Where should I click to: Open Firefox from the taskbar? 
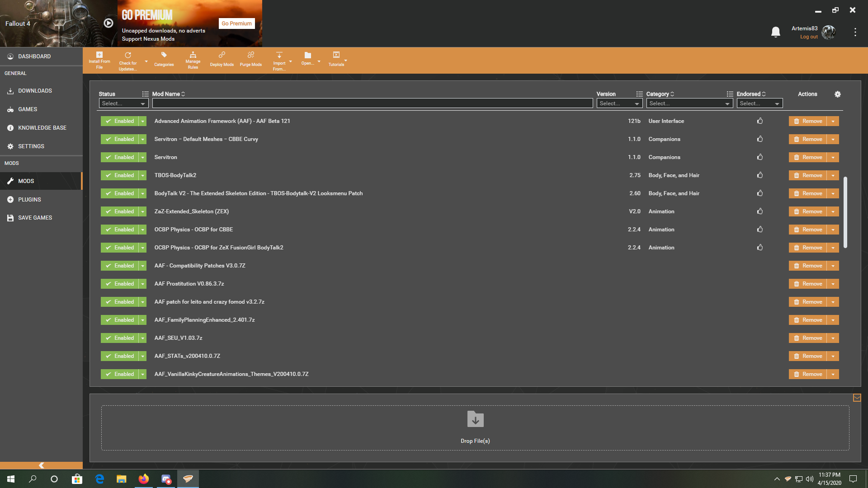tap(144, 479)
